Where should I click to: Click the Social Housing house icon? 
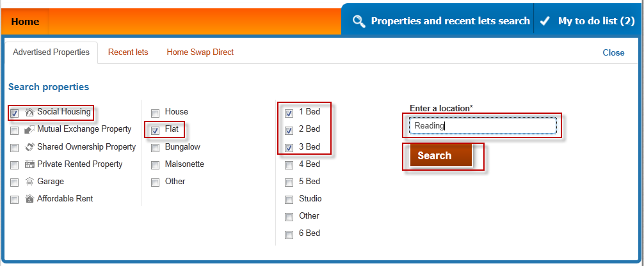pos(29,113)
